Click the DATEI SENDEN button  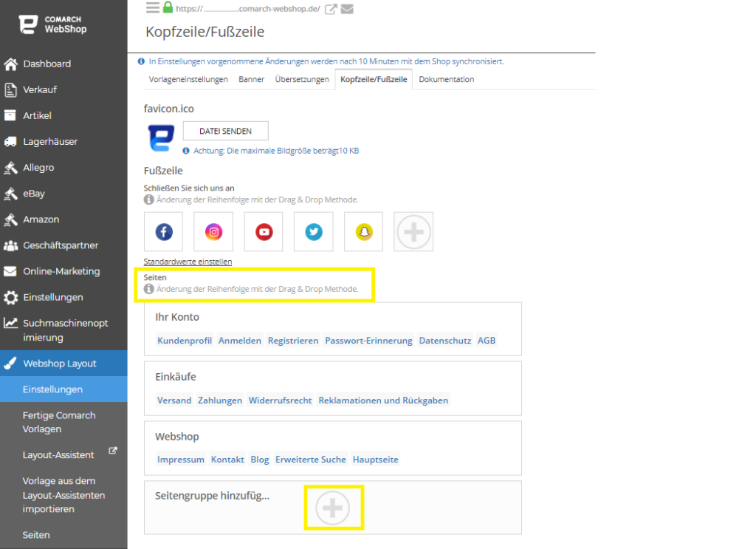(x=226, y=131)
